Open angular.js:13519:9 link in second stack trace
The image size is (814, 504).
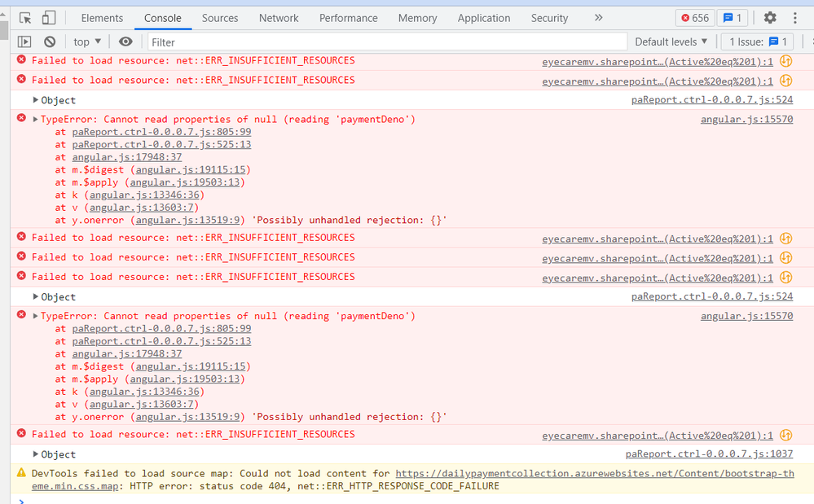(187, 417)
